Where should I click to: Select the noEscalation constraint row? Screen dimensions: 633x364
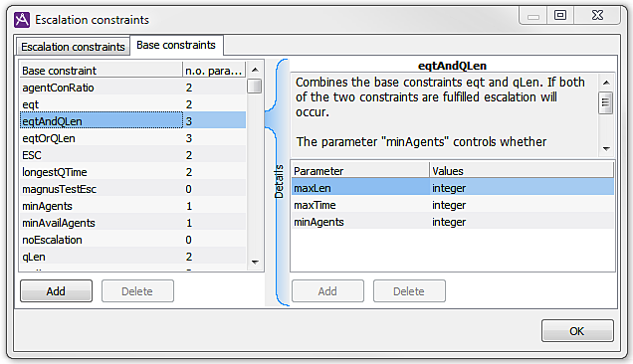132,240
